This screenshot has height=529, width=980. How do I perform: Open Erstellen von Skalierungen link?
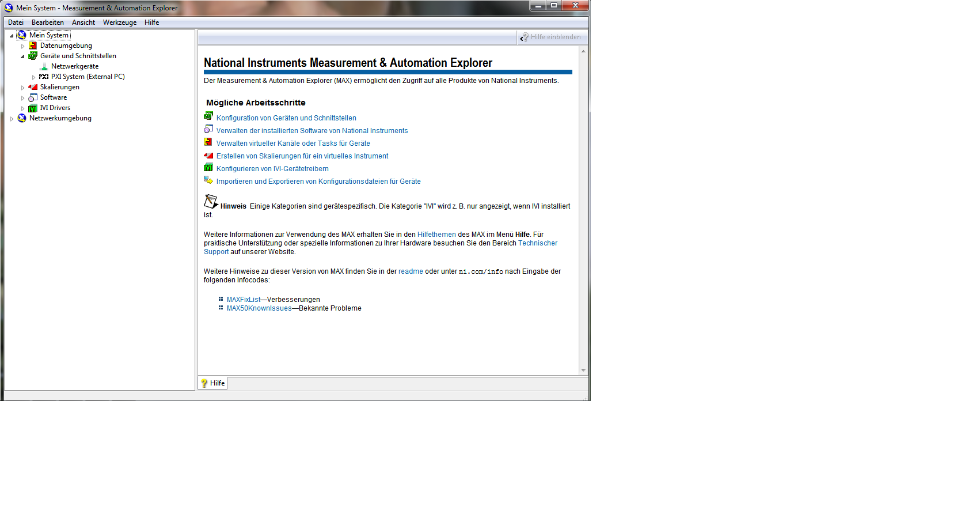(x=302, y=156)
